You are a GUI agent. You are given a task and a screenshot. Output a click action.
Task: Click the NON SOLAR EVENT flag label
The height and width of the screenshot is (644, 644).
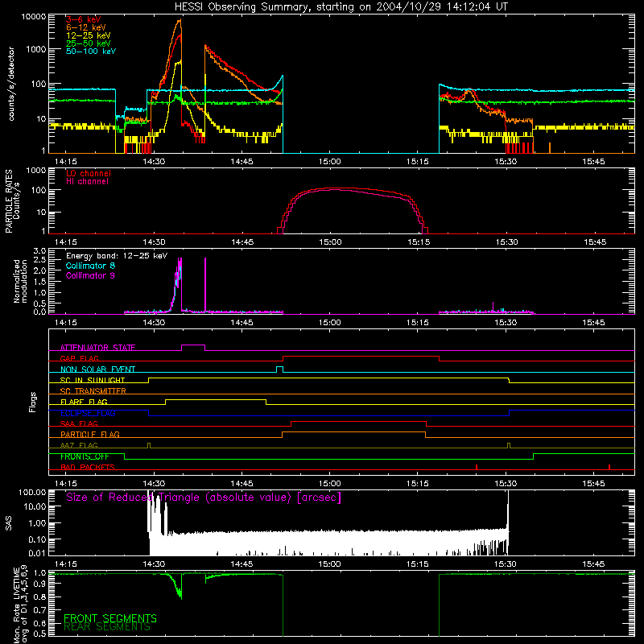(97, 369)
